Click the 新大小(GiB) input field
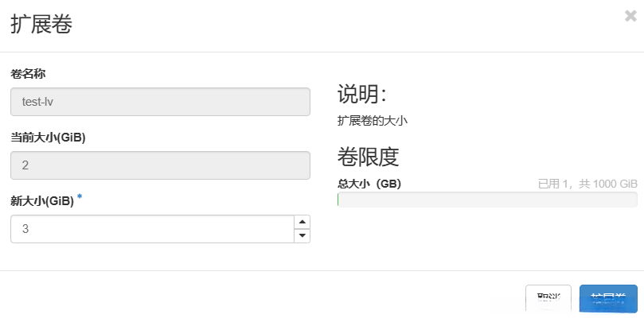The width and height of the screenshot is (644, 322). (151, 229)
